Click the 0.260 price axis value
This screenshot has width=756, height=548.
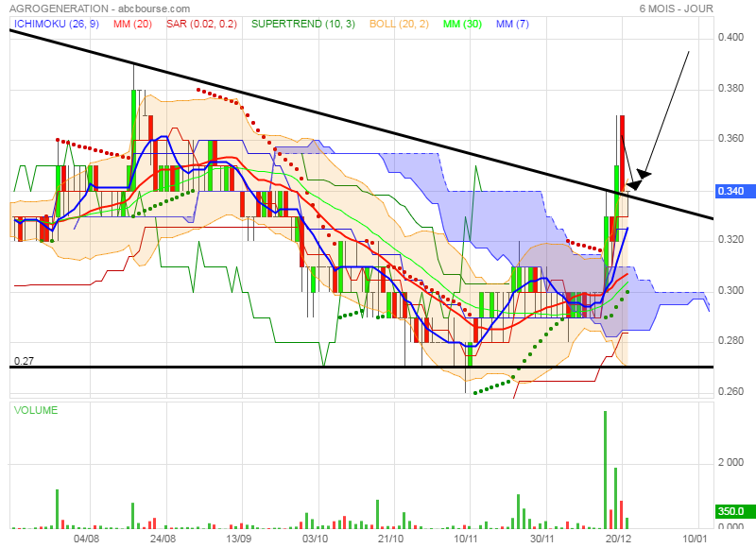pos(730,391)
